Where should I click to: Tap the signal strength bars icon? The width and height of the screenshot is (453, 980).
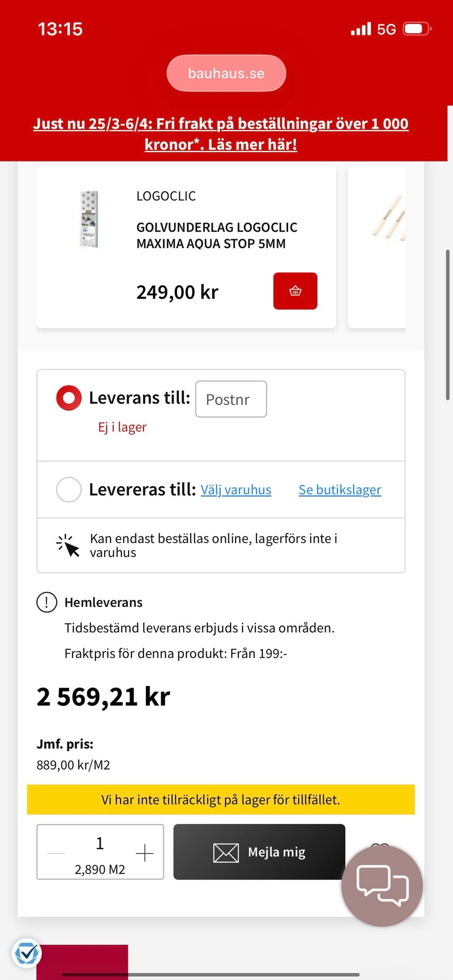pyautogui.click(x=361, y=29)
